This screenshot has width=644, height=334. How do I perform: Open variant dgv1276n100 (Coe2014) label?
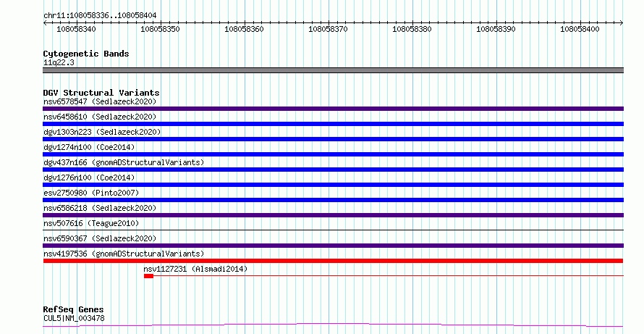point(89,178)
